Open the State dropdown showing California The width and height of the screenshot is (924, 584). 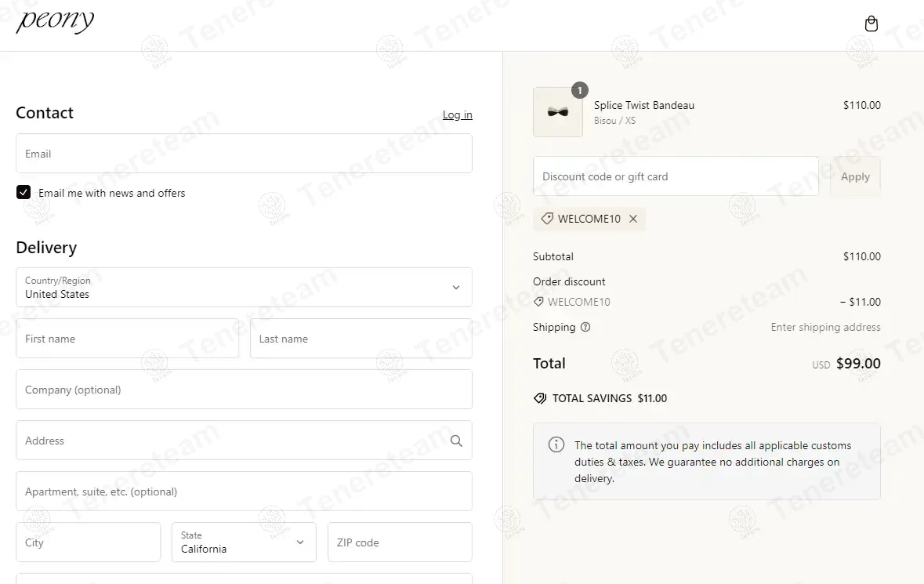(x=244, y=542)
